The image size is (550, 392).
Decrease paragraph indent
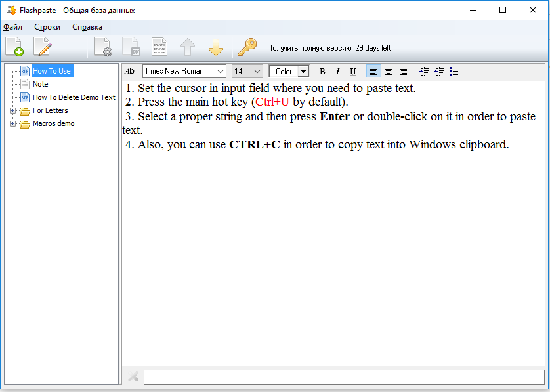[439, 71]
